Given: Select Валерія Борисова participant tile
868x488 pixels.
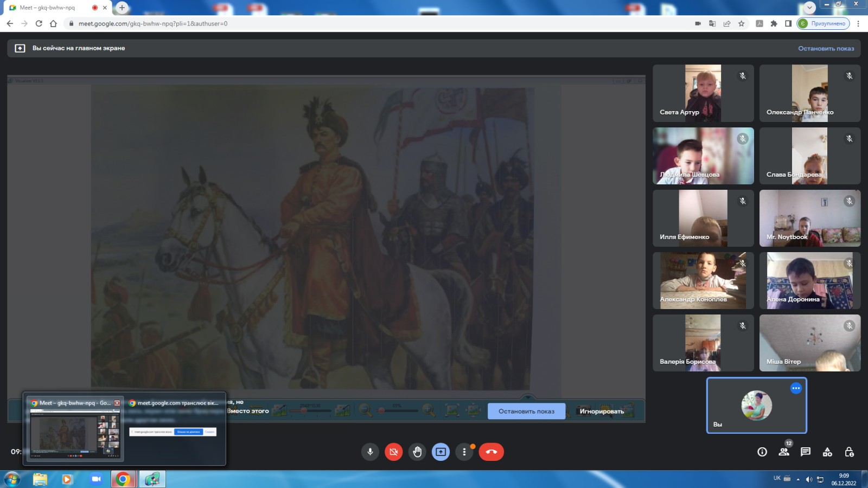Looking at the screenshot, I should point(703,343).
